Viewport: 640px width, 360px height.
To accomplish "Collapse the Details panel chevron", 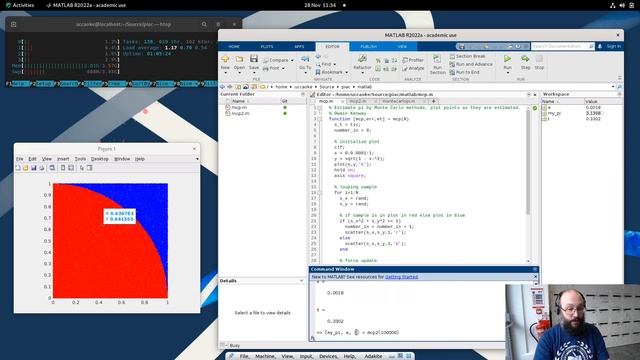I will [x=301, y=281].
